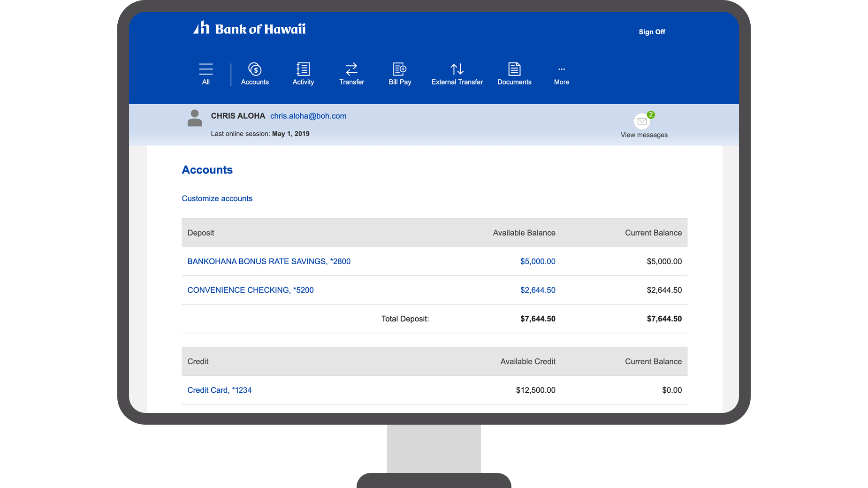The width and height of the screenshot is (868, 488).
Task: Click the $5,000.00 available balance link
Action: tap(538, 261)
